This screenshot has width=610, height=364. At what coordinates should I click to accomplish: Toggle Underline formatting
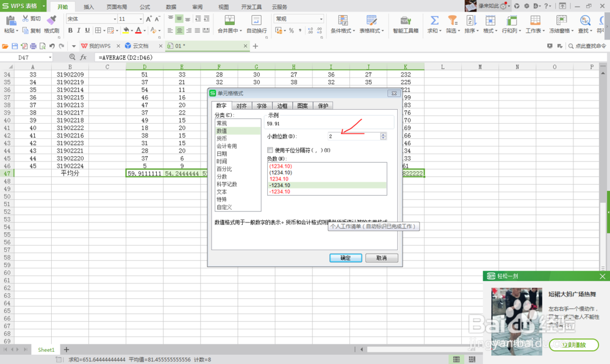pyautogui.click(x=87, y=30)
